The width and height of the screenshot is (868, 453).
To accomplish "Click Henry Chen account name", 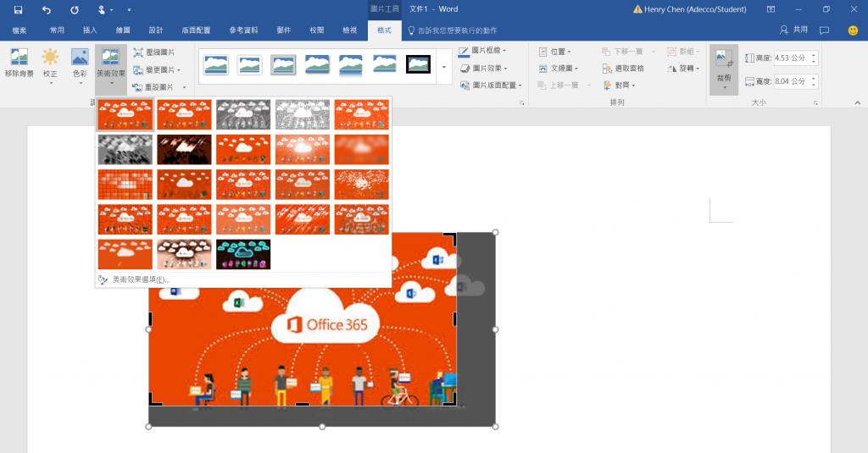I will [x=695, y=9].
